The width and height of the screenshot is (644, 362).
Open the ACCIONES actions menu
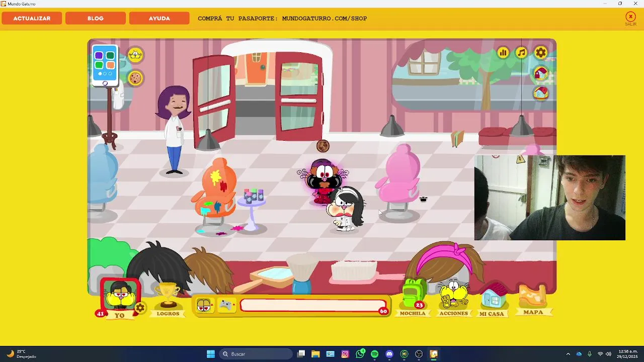[x=454, y=299]
